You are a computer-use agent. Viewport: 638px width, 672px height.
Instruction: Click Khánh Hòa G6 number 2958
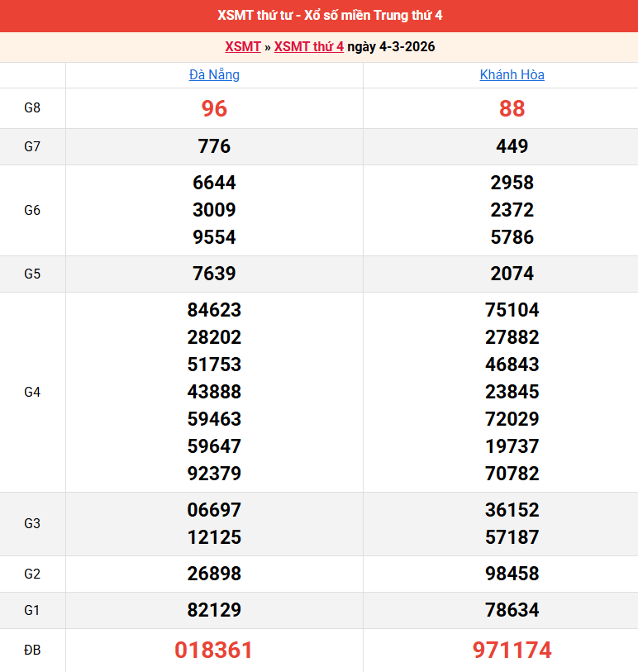click(512, 183)
